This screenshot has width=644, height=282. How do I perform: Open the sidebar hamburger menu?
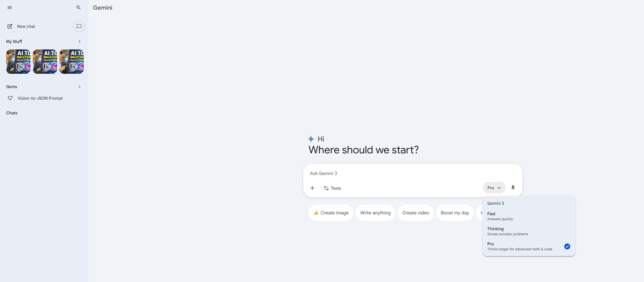click(x=10, y=7)
